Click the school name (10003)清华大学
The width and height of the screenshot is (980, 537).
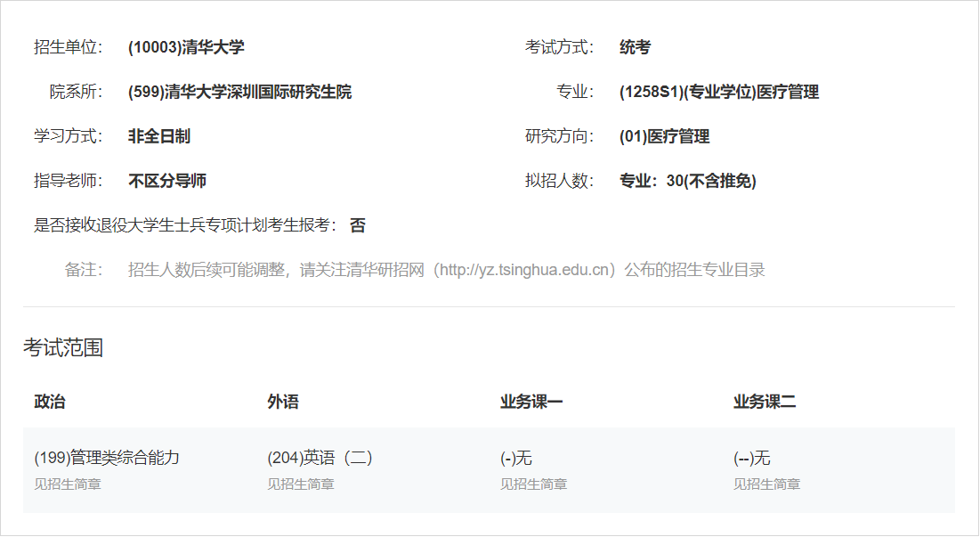pos(186,47)
